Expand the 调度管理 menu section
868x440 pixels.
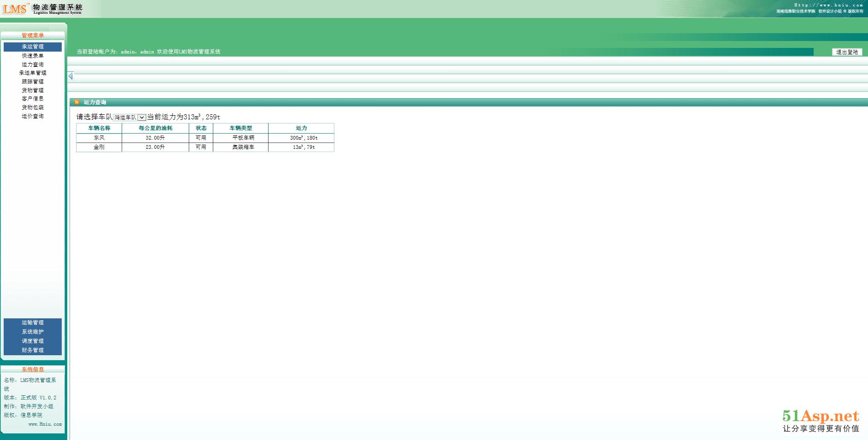click(x=33, y=341)
